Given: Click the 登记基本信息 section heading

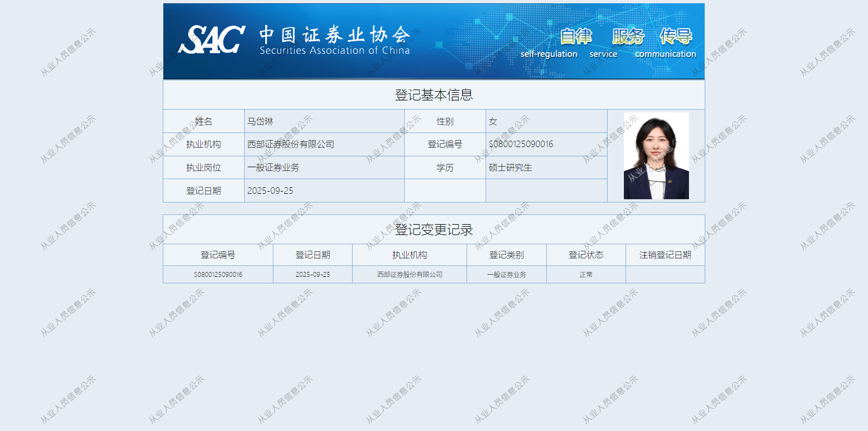Looking at the screenshot, I should (x=433, y=95).
